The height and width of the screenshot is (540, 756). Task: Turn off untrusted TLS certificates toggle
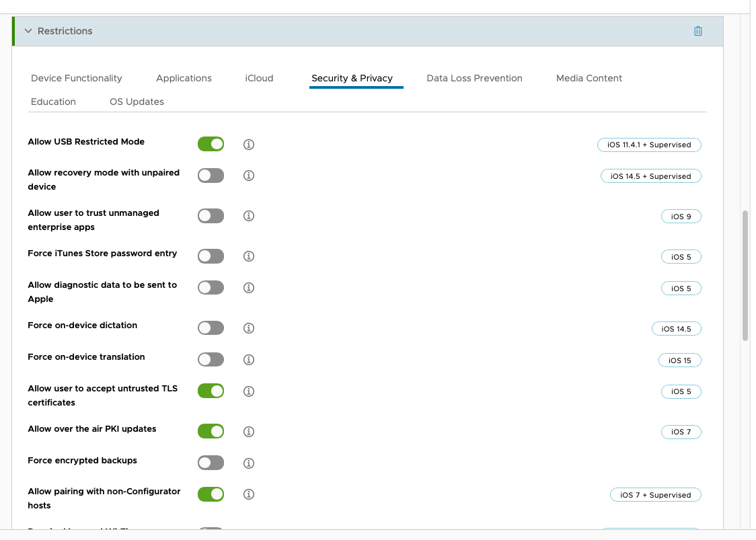[x=211, y=391]
